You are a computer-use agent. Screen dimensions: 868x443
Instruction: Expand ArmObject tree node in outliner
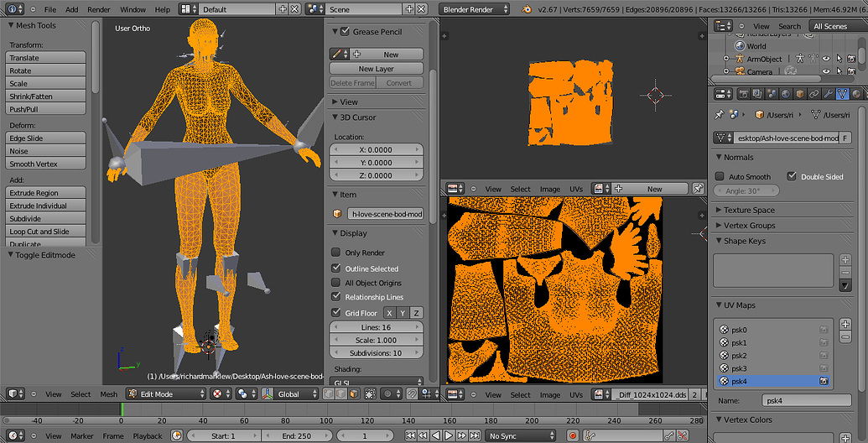click(726, 59)
